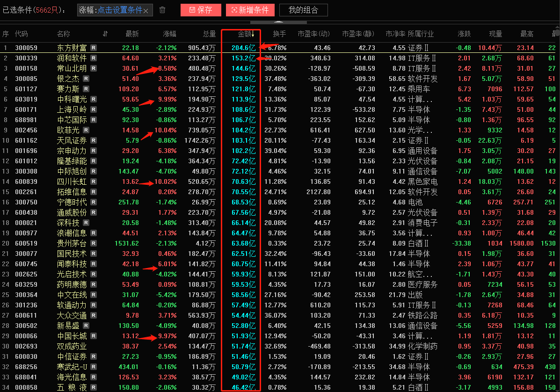Sort by the 代码 column header
This screenshot has height=392, width=560.
pyautogui.click(x=21, y=34)
